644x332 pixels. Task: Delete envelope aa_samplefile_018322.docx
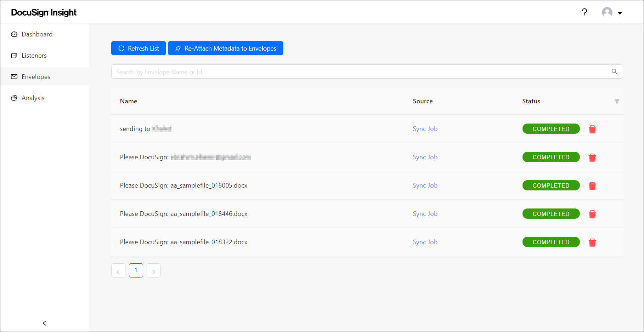592,242
